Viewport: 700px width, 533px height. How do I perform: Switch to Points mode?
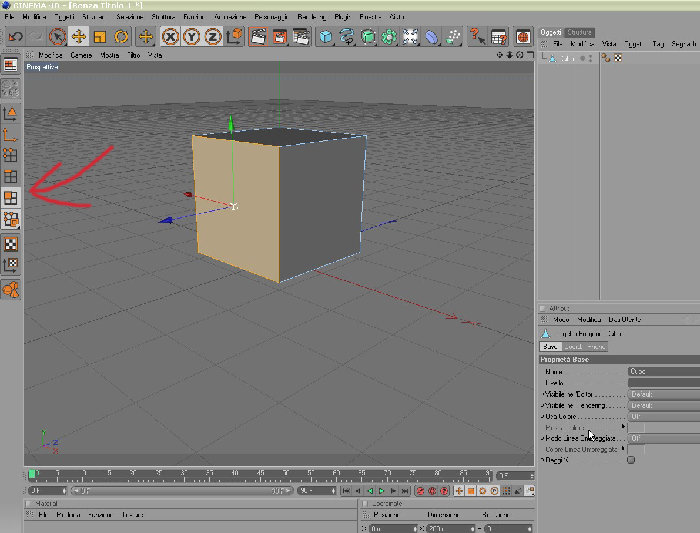point(11,155)
